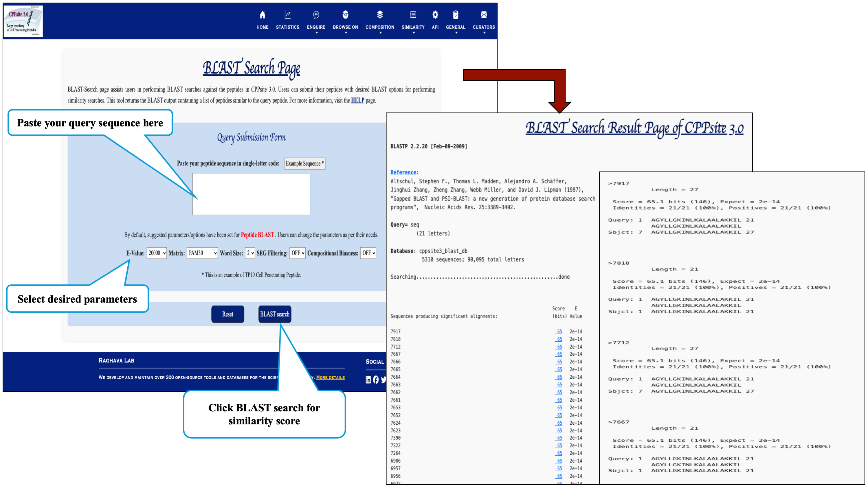868x488 pixels.
Task: Open the E-Value dropdown
Action: 157,253
